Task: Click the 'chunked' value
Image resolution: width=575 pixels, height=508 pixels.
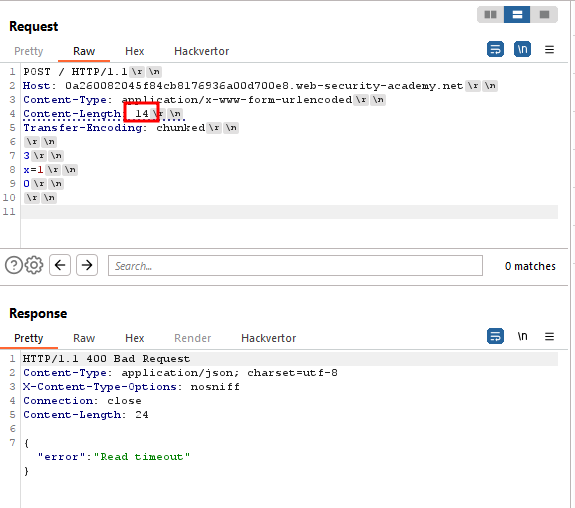Action: point(180,128)
